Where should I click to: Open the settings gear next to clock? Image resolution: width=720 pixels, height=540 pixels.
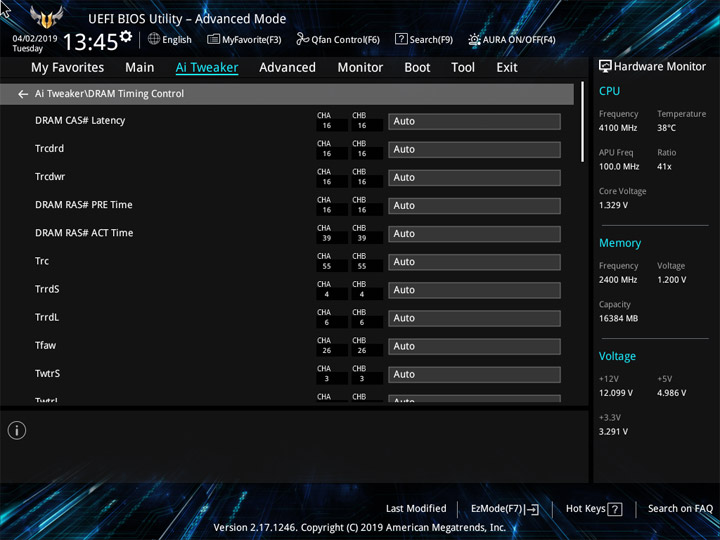coord(125,36)
